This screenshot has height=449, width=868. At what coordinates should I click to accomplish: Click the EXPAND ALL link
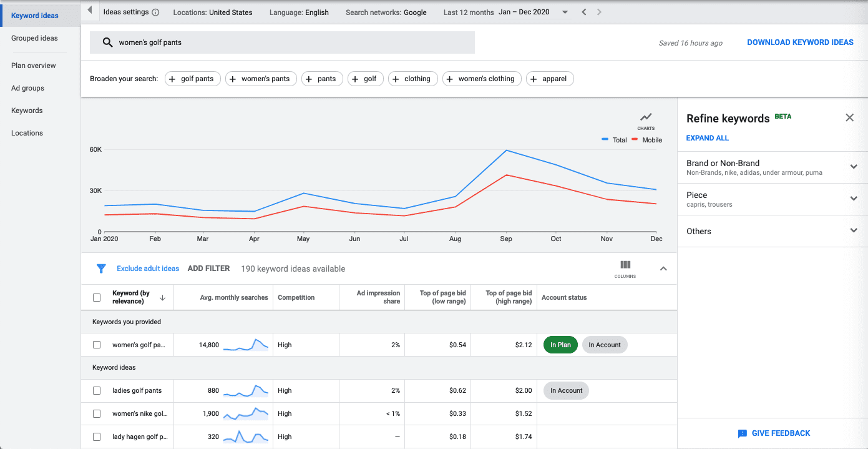707,137
